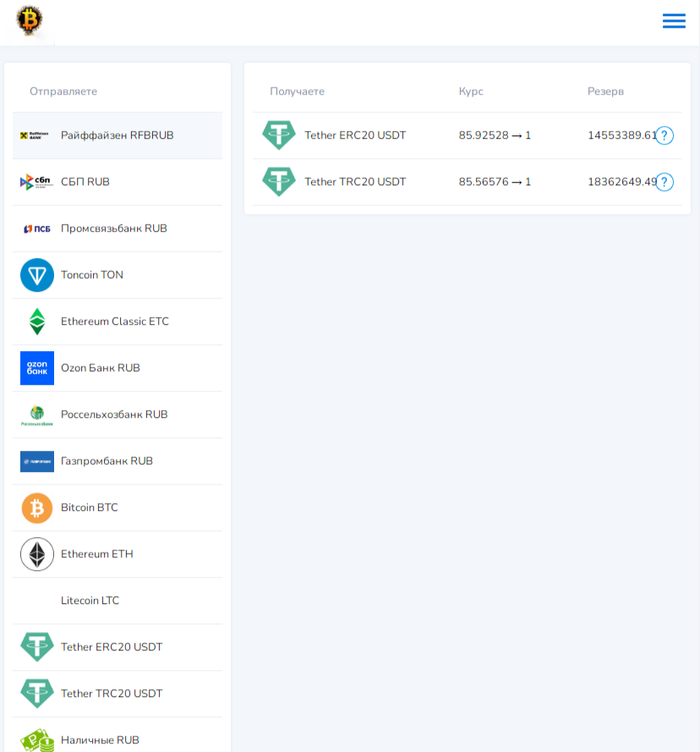The image size is (700, 752).
Task: Select Ethereum Classic ETC option
Action: click(118, 321)
